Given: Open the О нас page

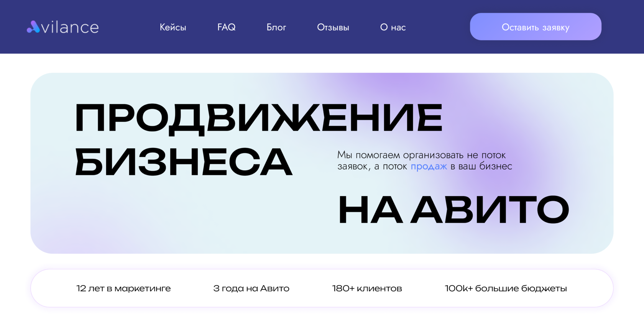Looking at the screenshot, I should tap(393, 27).
